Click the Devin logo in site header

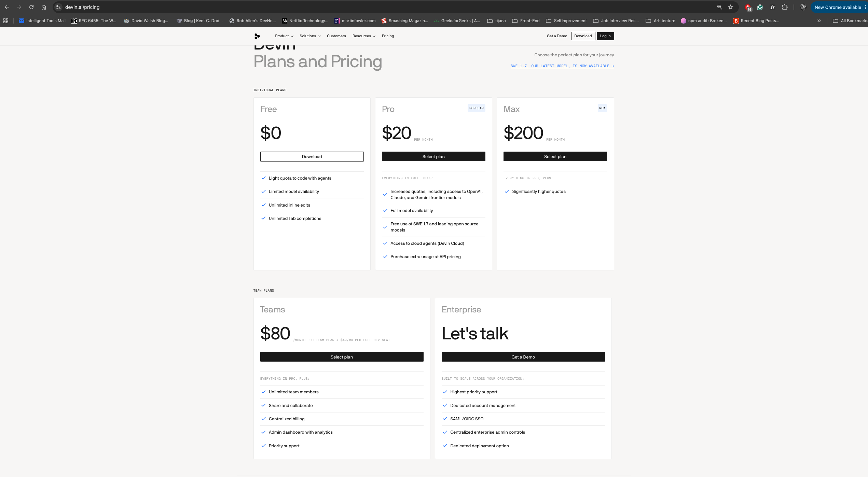[257, 36]
